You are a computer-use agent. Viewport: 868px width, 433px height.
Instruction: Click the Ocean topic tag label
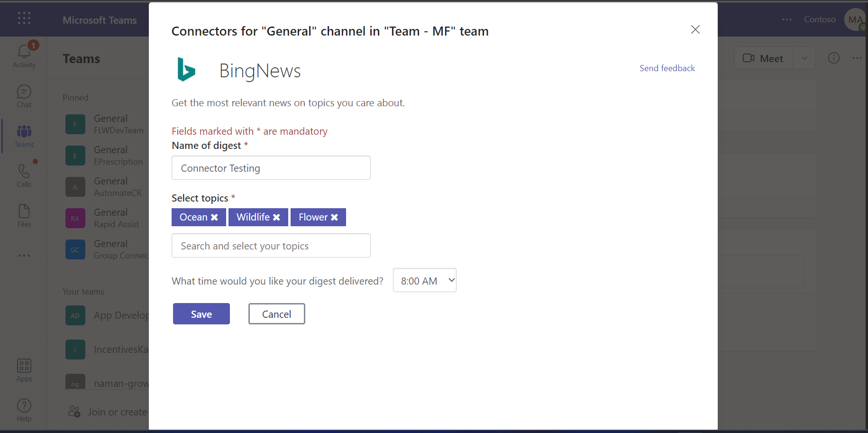(x=193, y=217)
